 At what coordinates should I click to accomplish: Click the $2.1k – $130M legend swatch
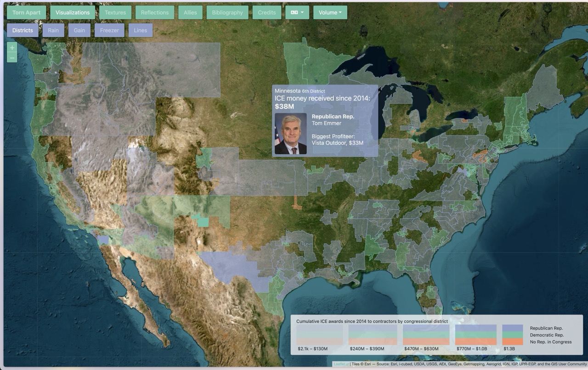coord(319,335)
